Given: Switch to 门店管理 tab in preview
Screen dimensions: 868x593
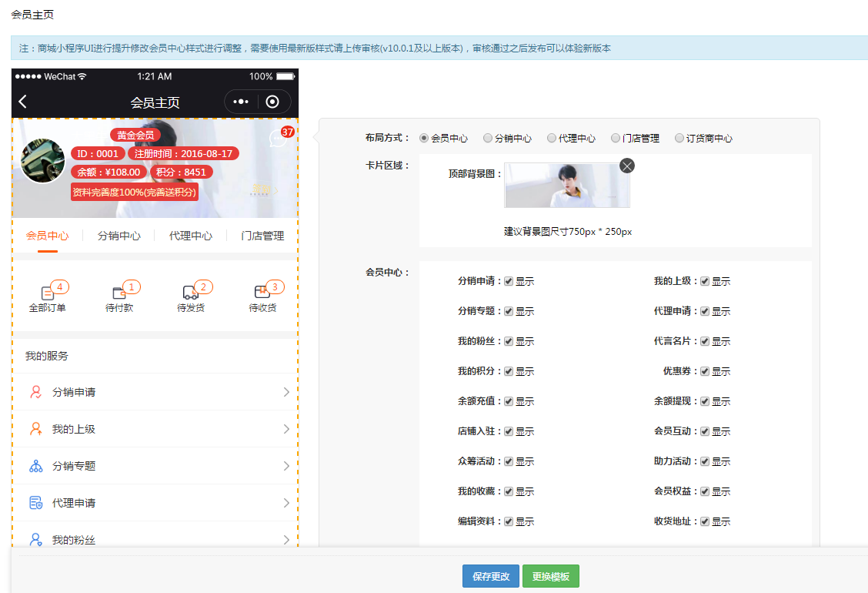Looking at the screenshot, I should 262,236.
